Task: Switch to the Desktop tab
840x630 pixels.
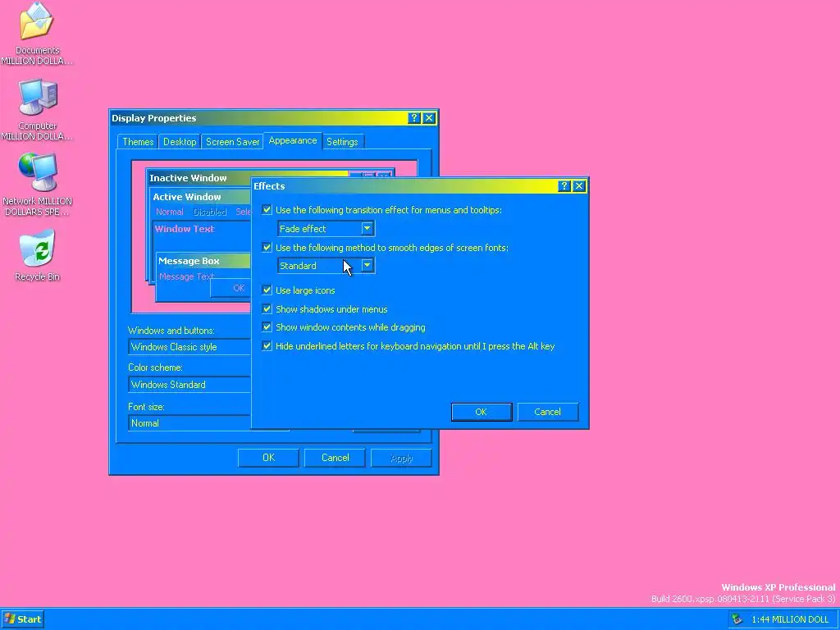Action: pos(180,142)
